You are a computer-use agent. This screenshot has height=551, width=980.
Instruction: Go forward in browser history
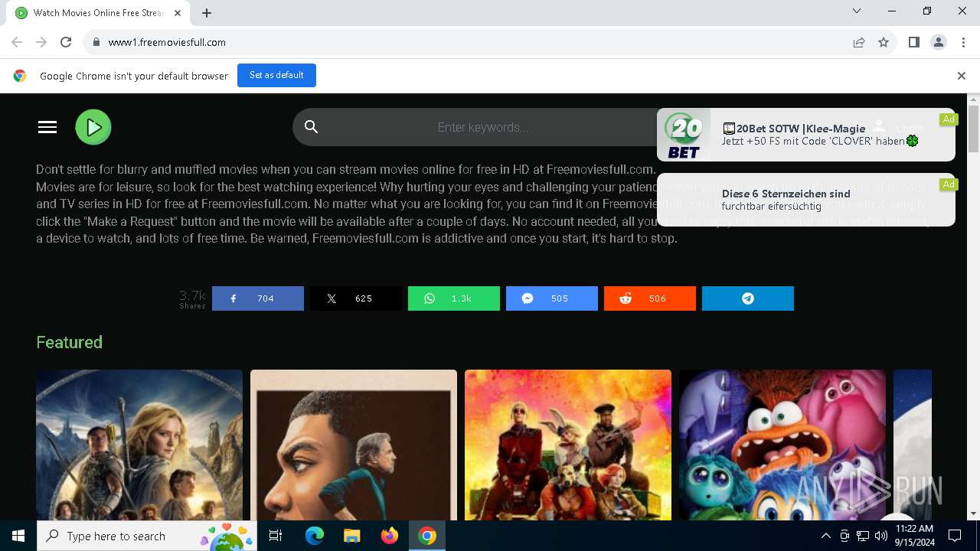[41, 42]
